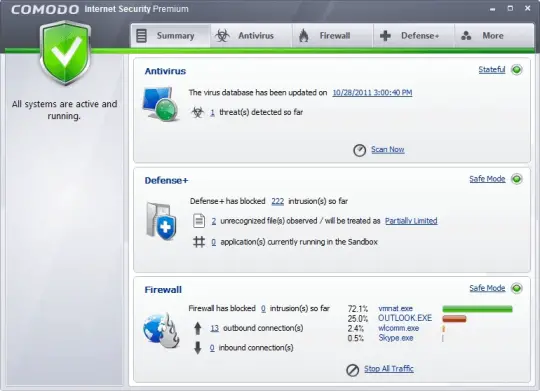The height and width of the screenshot is (391, 540).
Task: Open the Defense+ Safe Mode setting link
Action: coord(487,179)
